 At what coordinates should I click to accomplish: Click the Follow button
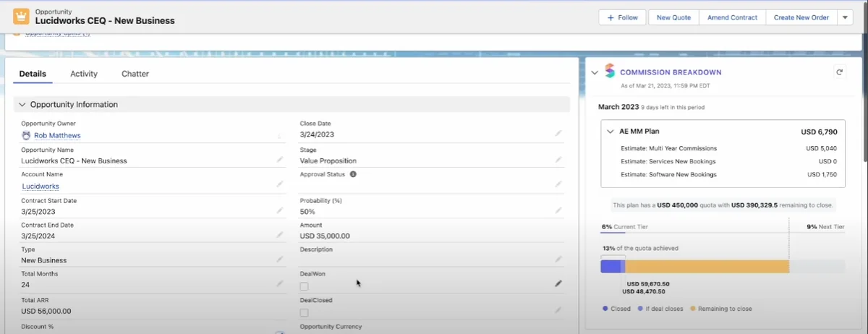623,17
